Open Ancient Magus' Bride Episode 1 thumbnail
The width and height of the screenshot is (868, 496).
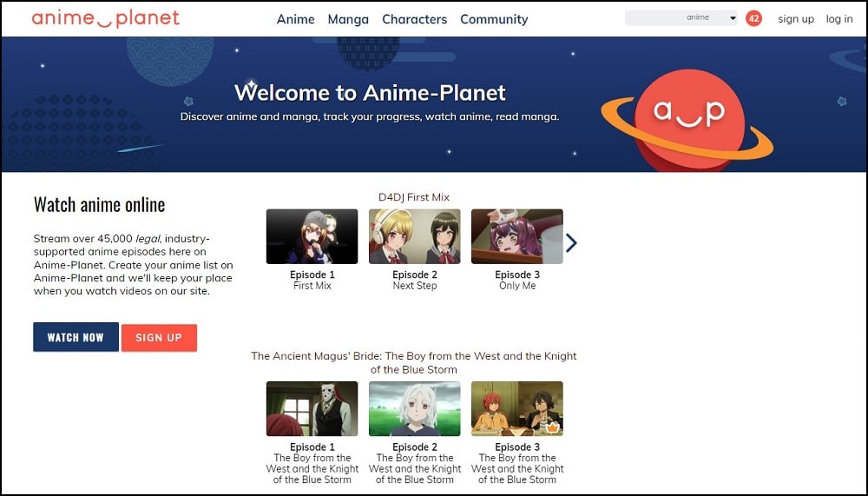[x=312, y=408]
